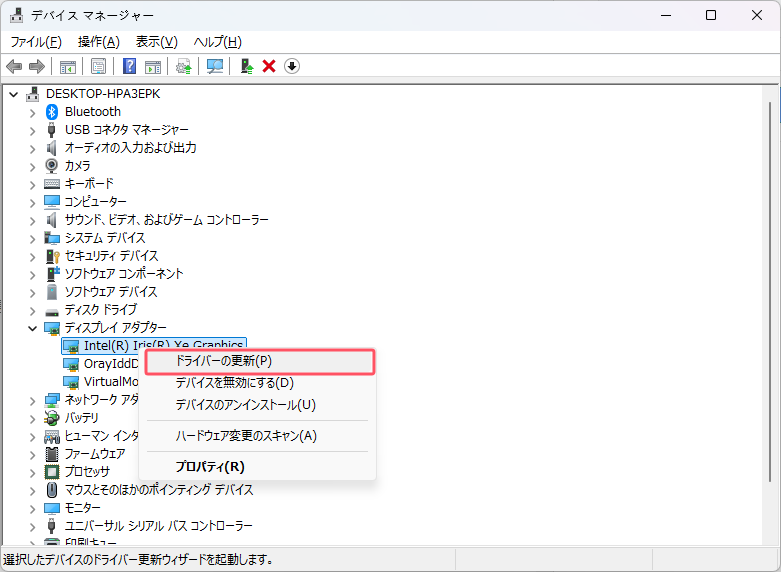The width and height of the screenshot is (781, 572).
Task: Expand USB コネクタ マネージャー node
Action: pyautogui.click(x=32, y=131)
